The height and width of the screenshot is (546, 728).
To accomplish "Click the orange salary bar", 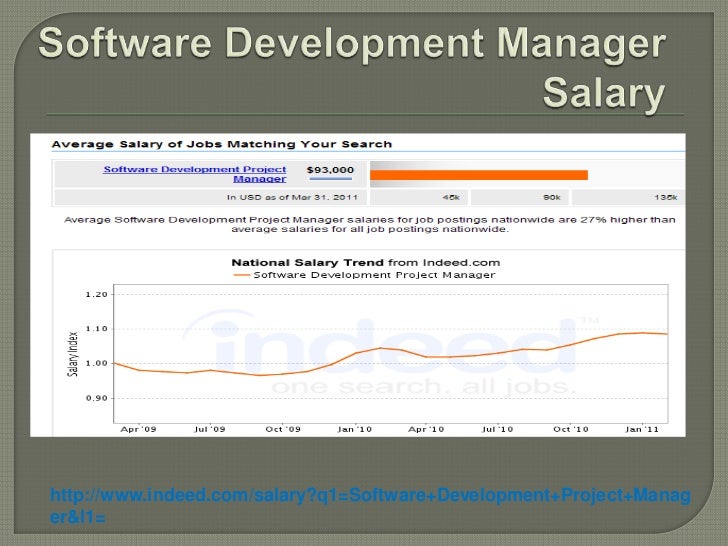I will coord(479,175).
